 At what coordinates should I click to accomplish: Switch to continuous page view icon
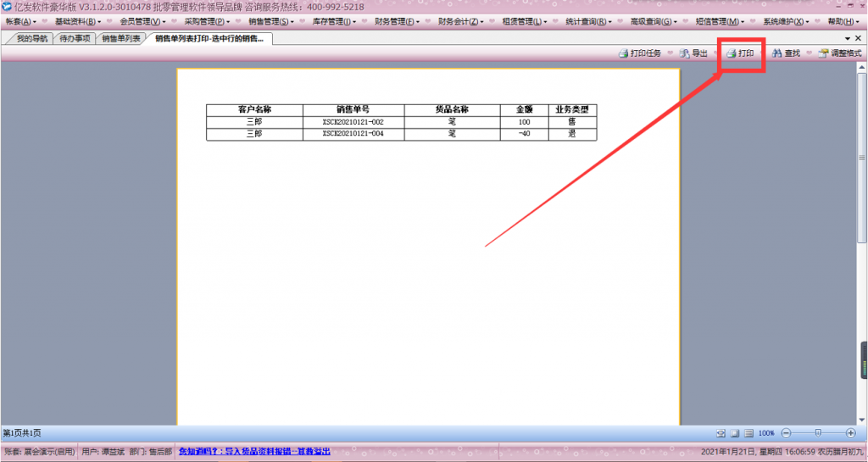pyautogui.click(x=748, y=433)
